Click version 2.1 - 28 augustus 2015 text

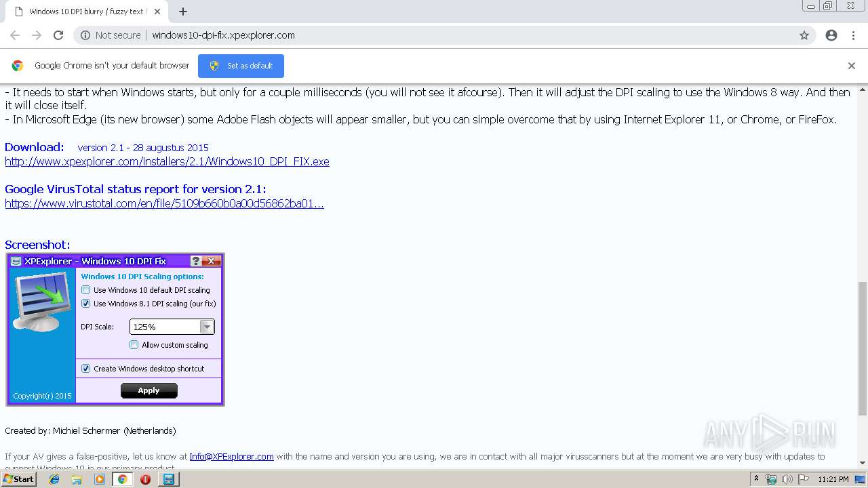tap(143, 148)
